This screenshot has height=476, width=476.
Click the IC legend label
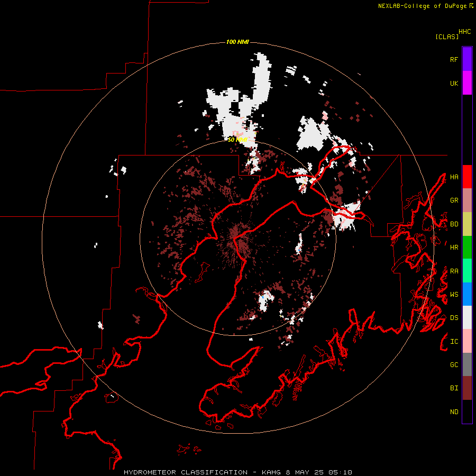pos(454,342)
